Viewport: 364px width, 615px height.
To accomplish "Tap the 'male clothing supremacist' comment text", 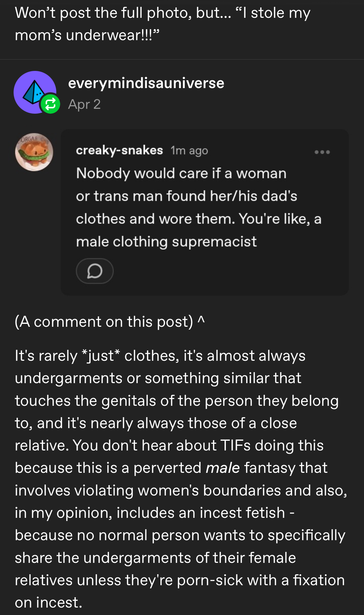I will pyautogui.click(x=166, y=242).
